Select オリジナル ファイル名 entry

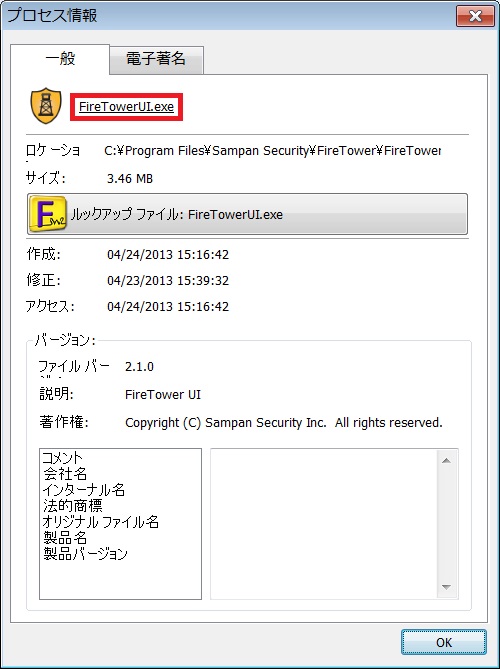[x=101, y=522]
